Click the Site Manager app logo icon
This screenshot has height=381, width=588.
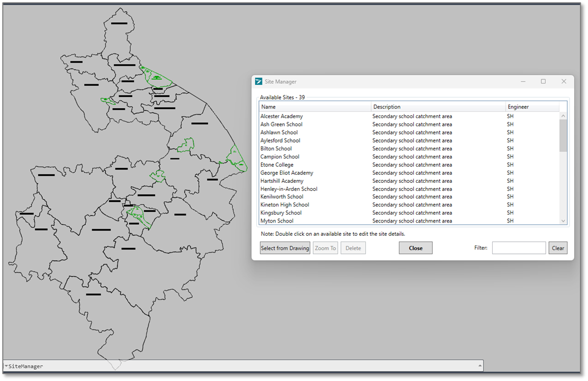[258, 82]
